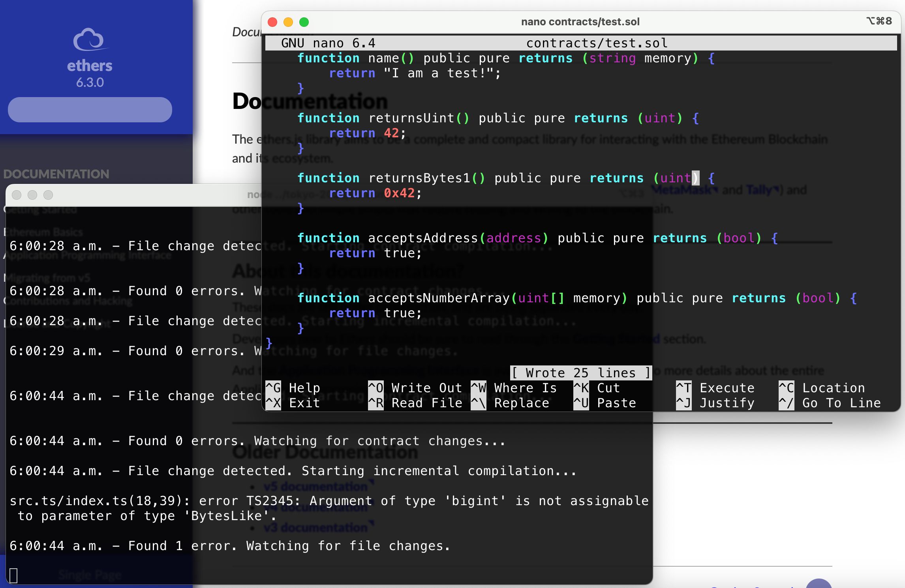Click the returnsBytes1() function declaration
Viewport: 905px width, 588px height.
click(x=506, y=178)
